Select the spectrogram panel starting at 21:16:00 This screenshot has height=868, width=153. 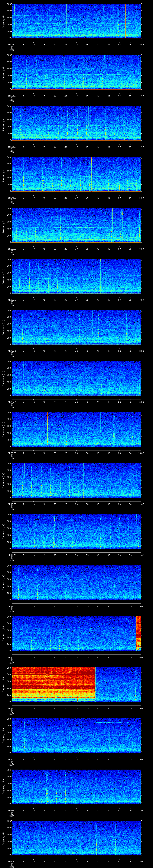(77, 786)
